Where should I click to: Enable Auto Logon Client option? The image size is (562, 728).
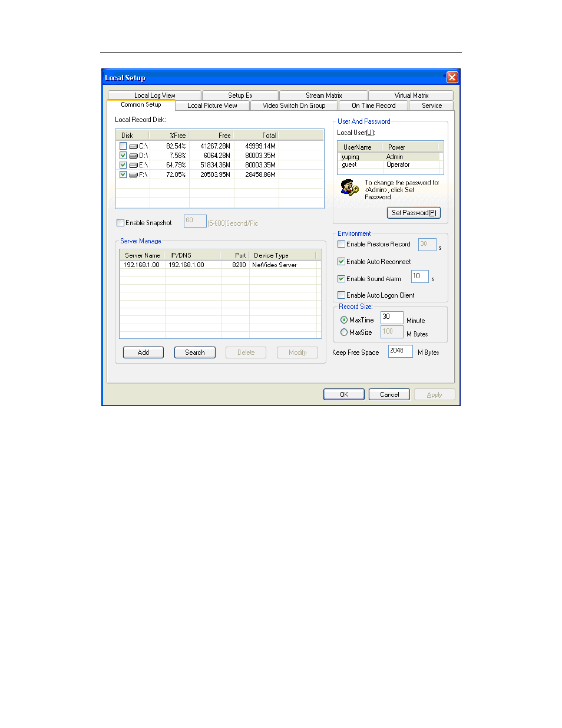pyautogui.click(x=341, y=295)
